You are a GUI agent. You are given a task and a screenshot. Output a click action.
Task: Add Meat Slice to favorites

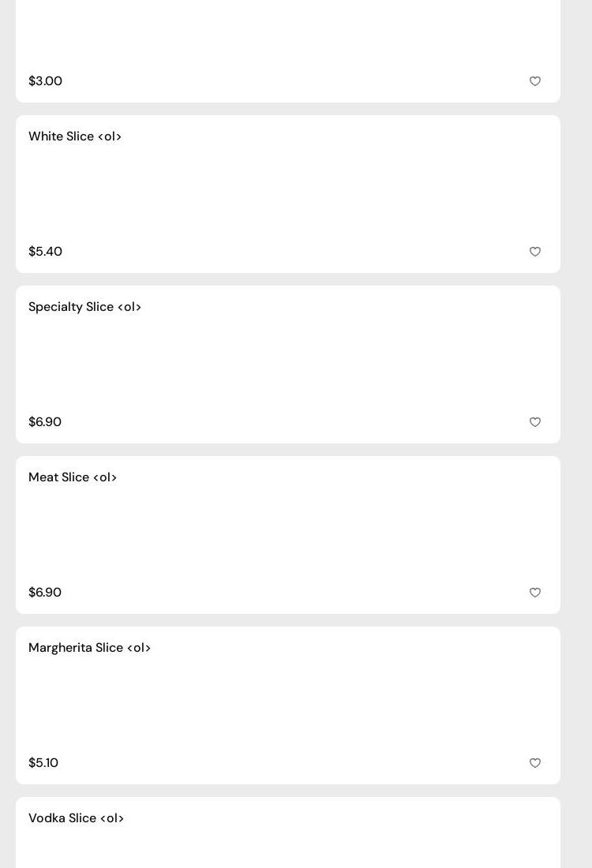(535, 593)
